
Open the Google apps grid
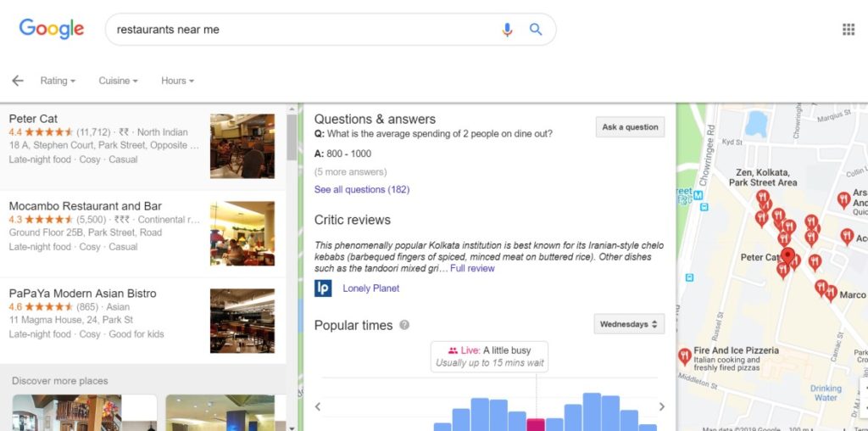(848, 30)
